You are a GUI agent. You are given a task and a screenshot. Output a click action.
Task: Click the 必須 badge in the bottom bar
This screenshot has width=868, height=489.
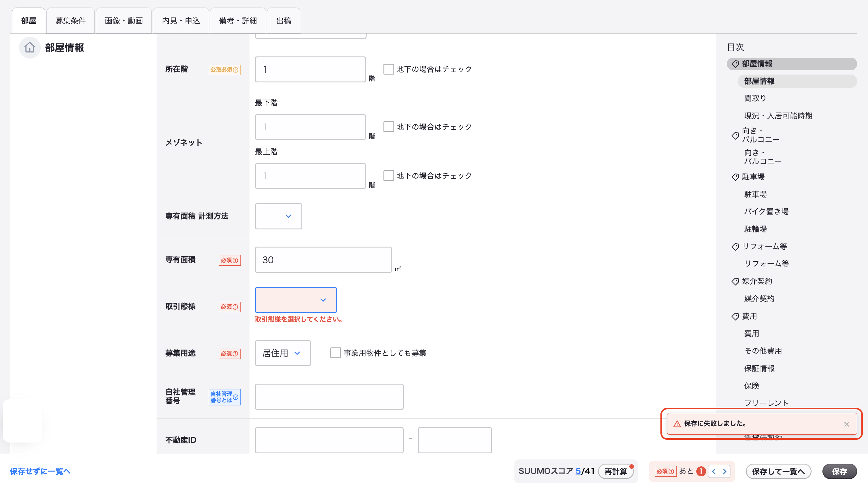coord(665,471)
